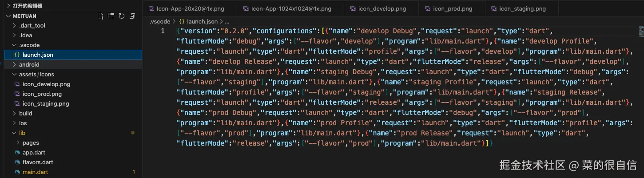Viewport: 644px width, 178px height.
Task: Switch to icon_staging.png editor tab
Action: coord(522,8)
